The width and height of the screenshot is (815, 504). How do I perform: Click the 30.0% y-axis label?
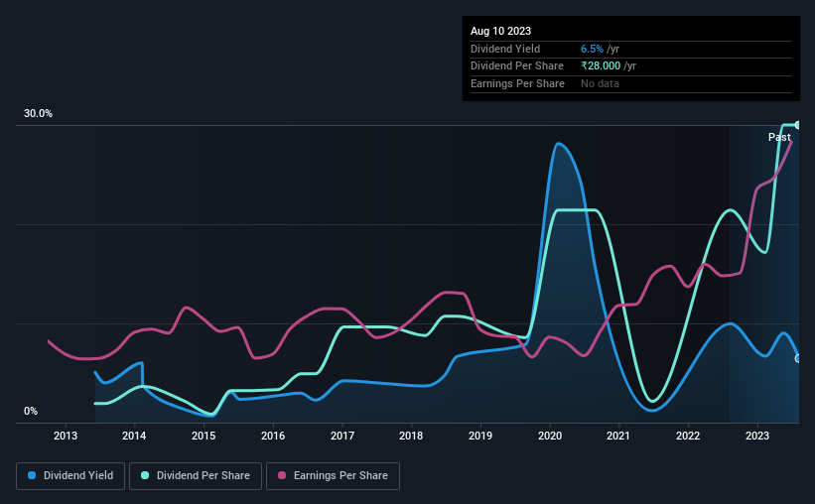pos(38,113)
